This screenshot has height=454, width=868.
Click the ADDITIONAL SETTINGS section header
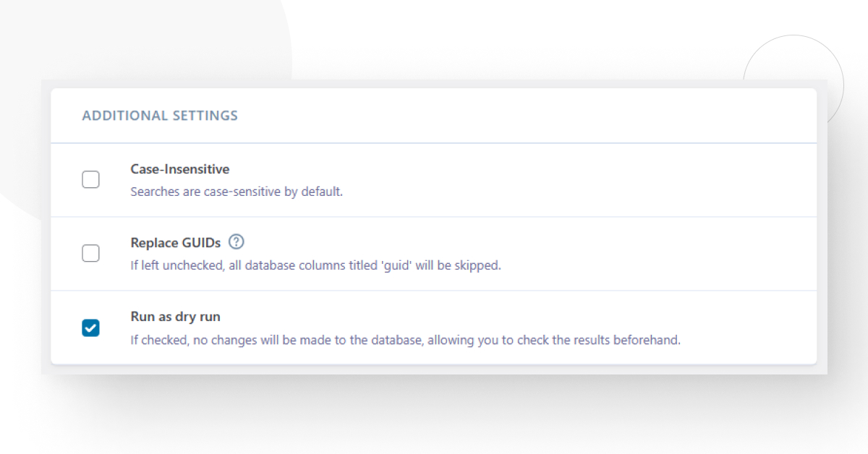[x=160, y=115]
